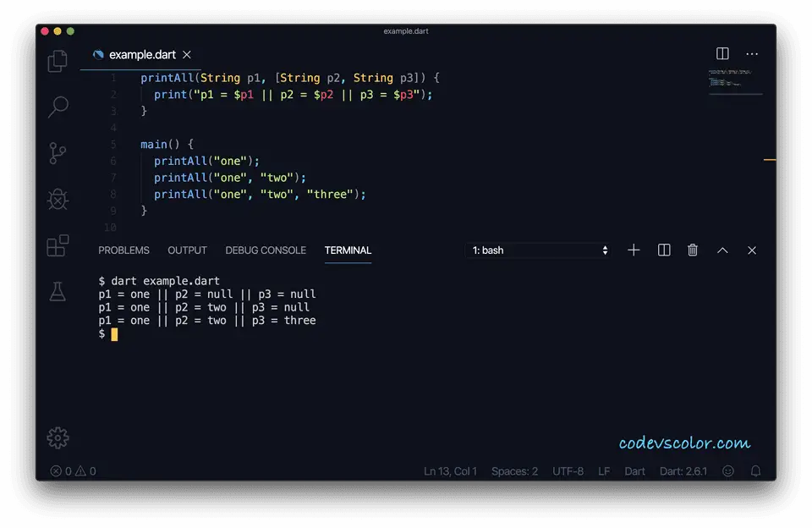Split the editor to the right
Screen dimensions: 812x528
click(722, 53)
